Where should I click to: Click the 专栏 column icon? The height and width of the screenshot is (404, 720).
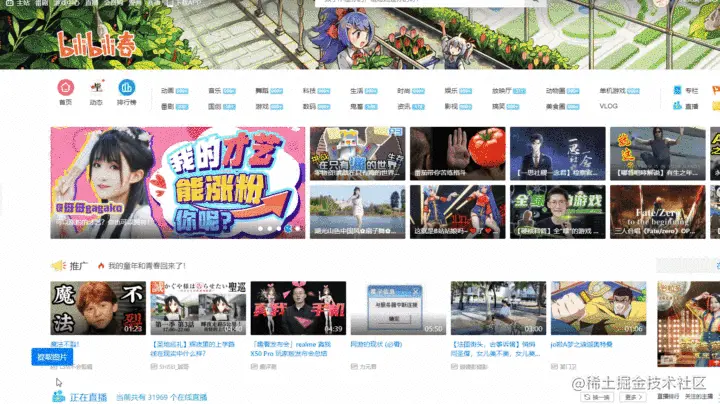click(677, 90)
